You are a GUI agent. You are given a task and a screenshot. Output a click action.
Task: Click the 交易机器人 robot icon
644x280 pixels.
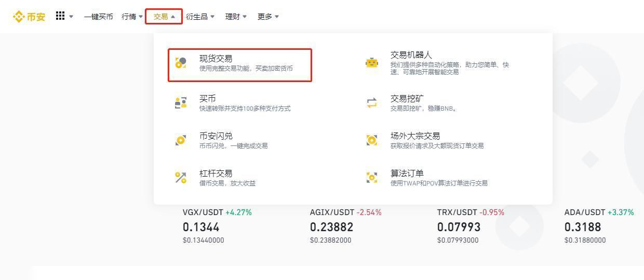pos(372,63)
